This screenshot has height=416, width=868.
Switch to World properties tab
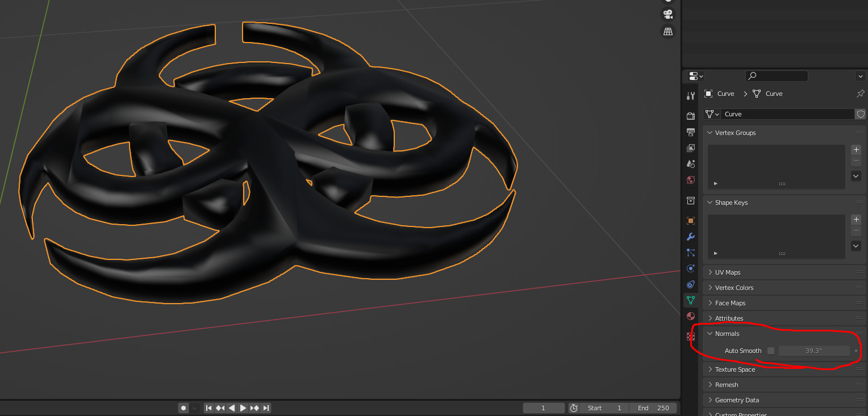coord(691,180)
